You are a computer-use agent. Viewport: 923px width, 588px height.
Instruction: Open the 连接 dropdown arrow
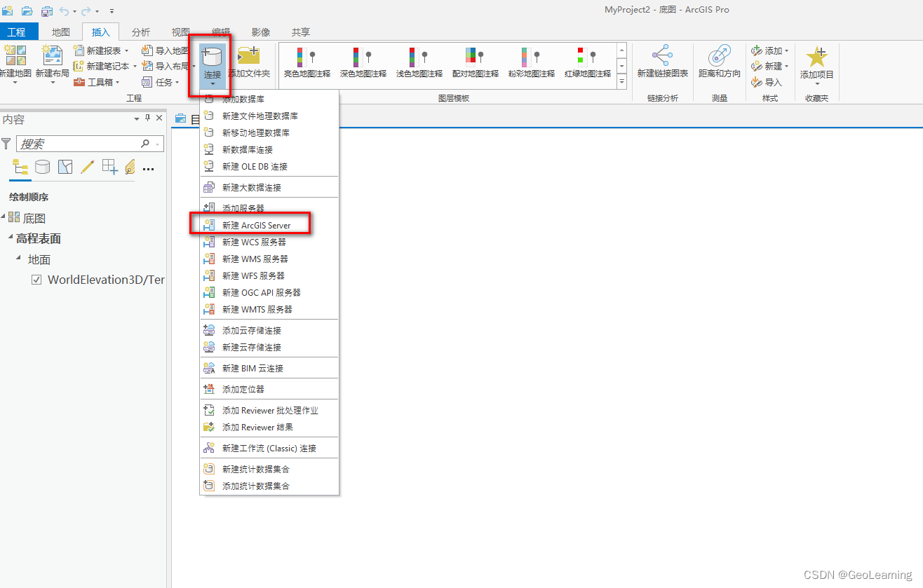point(212,83)
